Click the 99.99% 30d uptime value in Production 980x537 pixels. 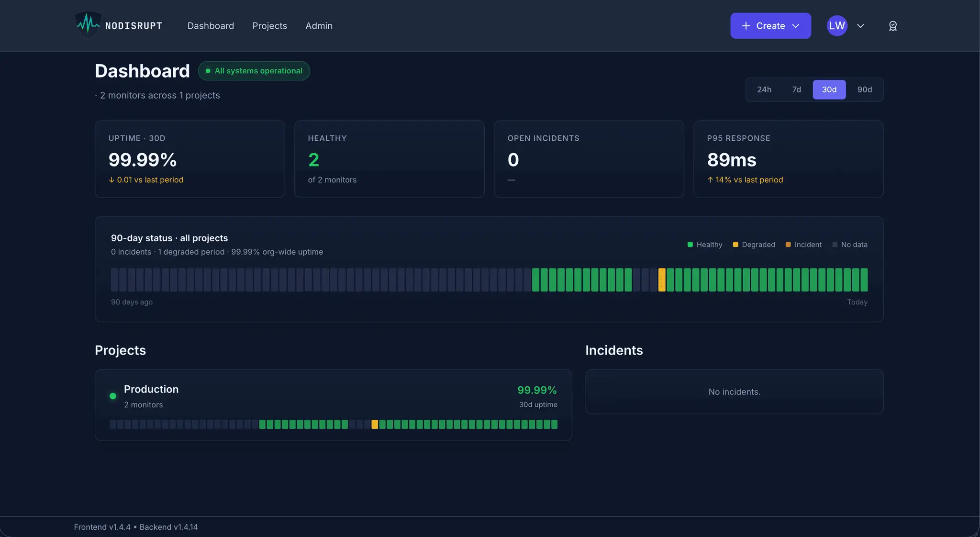[x=537, y=390]
